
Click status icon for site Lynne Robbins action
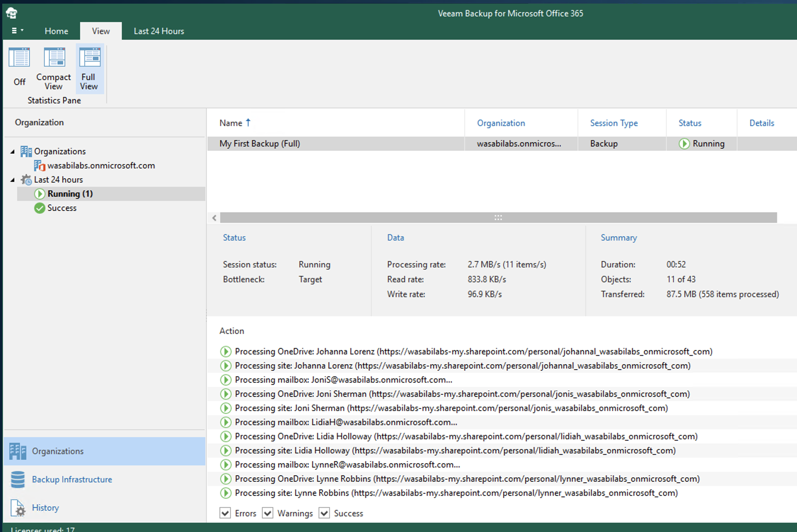pos(226,493)
